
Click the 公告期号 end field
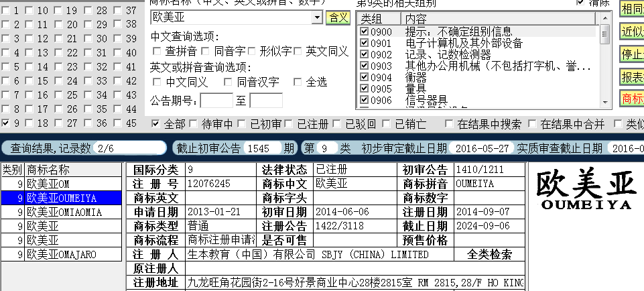(x=266, y=101)
